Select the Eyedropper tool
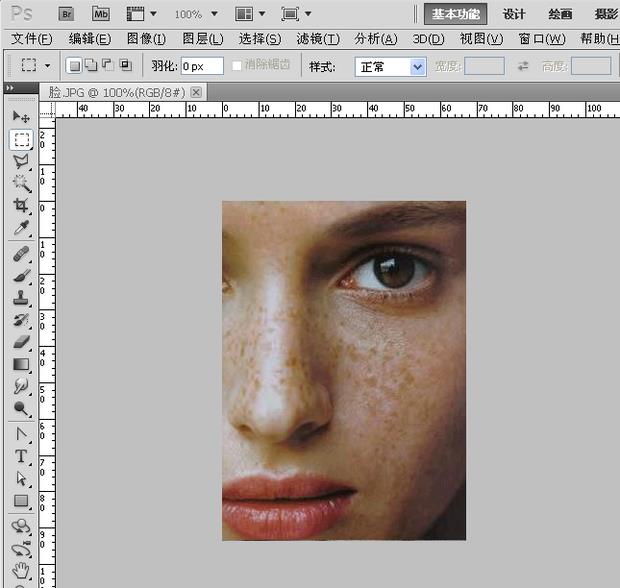This screenshot has width=620, height=588. pos(21,229)
